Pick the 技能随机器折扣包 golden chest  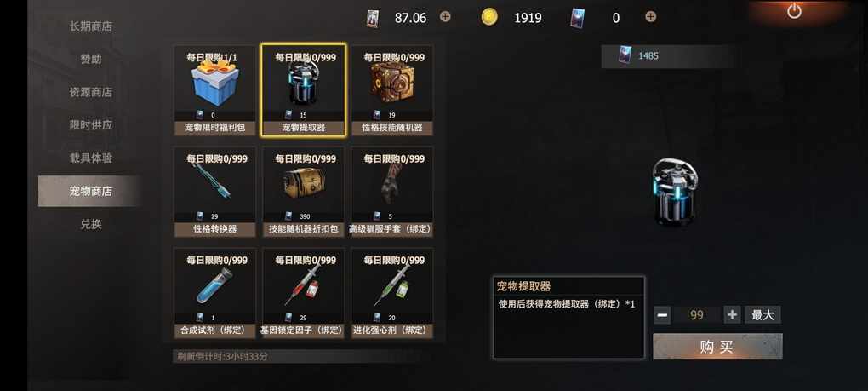click(x=303, y=192)
